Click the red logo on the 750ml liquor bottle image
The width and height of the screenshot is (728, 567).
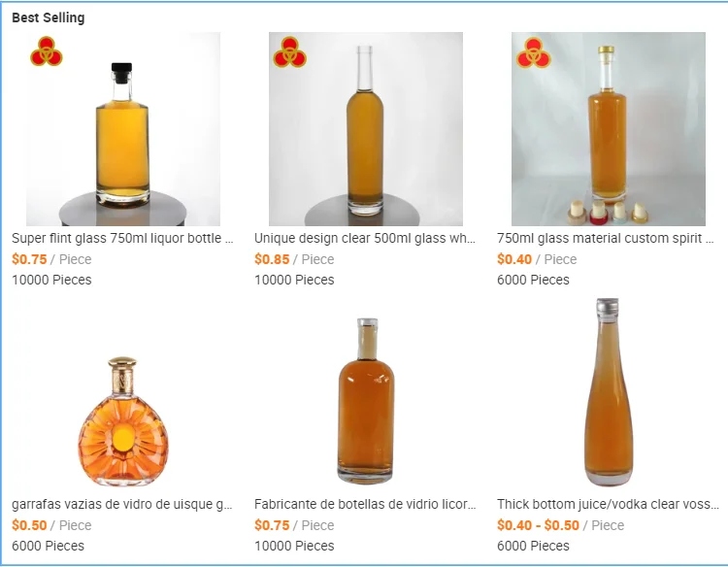click(x=47, y=51)
